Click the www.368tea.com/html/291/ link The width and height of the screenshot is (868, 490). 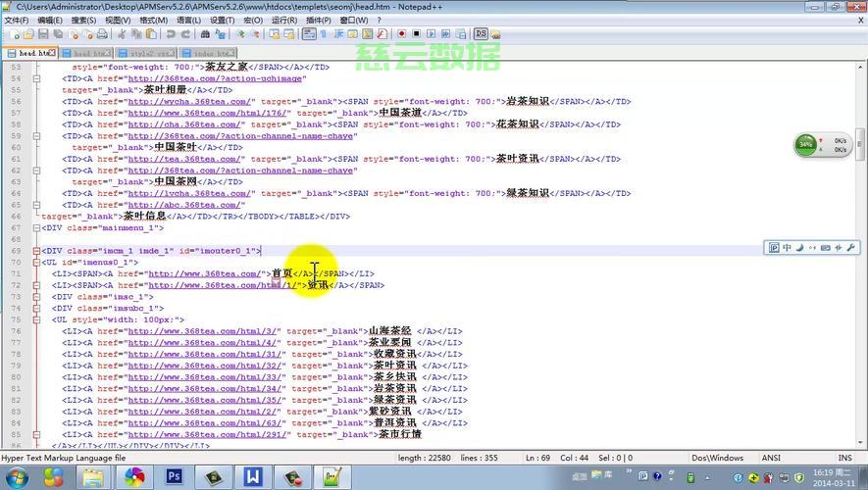(x=209, y=435)
